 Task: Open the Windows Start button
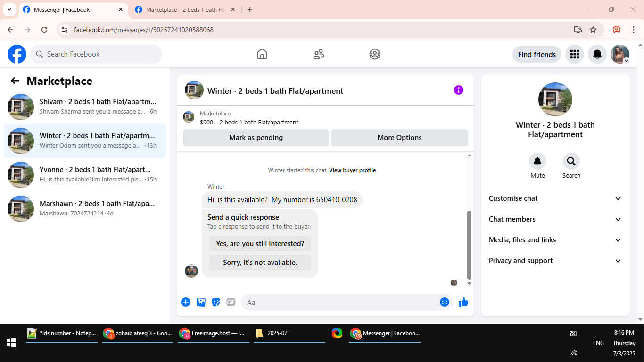(x=11, y=343)
